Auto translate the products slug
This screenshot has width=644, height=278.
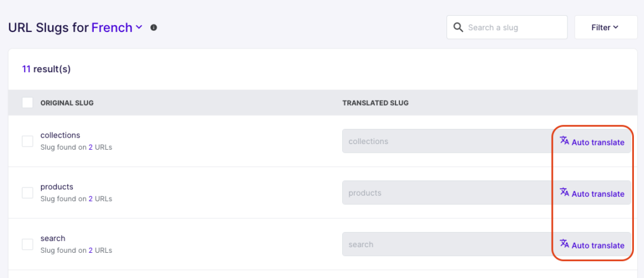592,194
